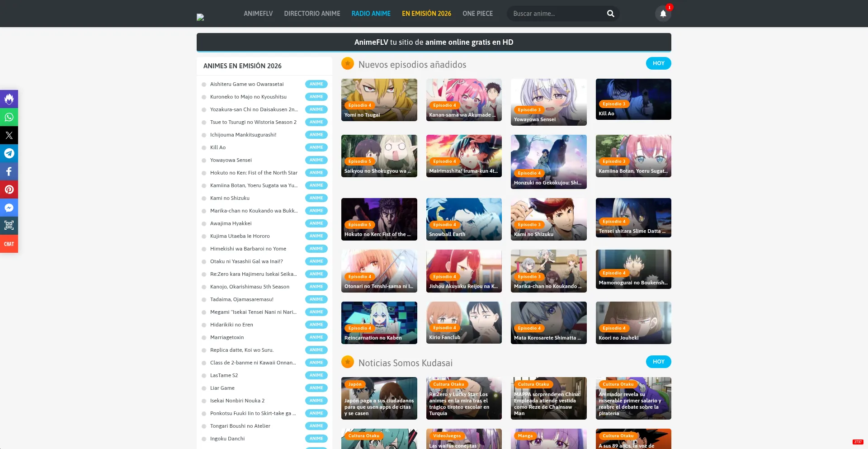
Task: Share via Messenger sidebar icon
Action: [x=9, y=208]
